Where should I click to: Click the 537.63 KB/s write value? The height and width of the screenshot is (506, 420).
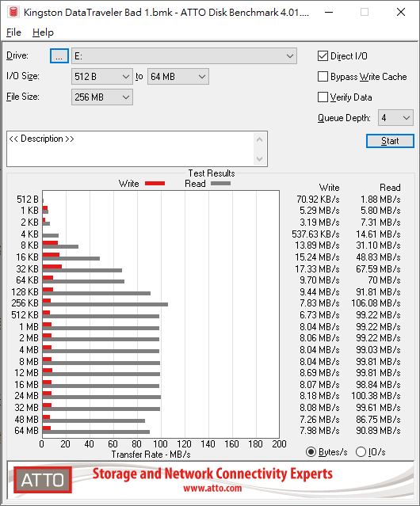(315, 234)
